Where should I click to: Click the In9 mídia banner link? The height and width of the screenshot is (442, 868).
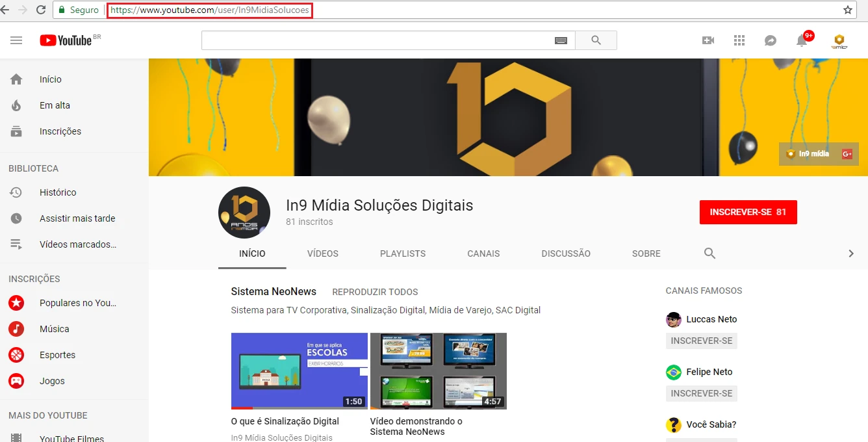(808, 154)
